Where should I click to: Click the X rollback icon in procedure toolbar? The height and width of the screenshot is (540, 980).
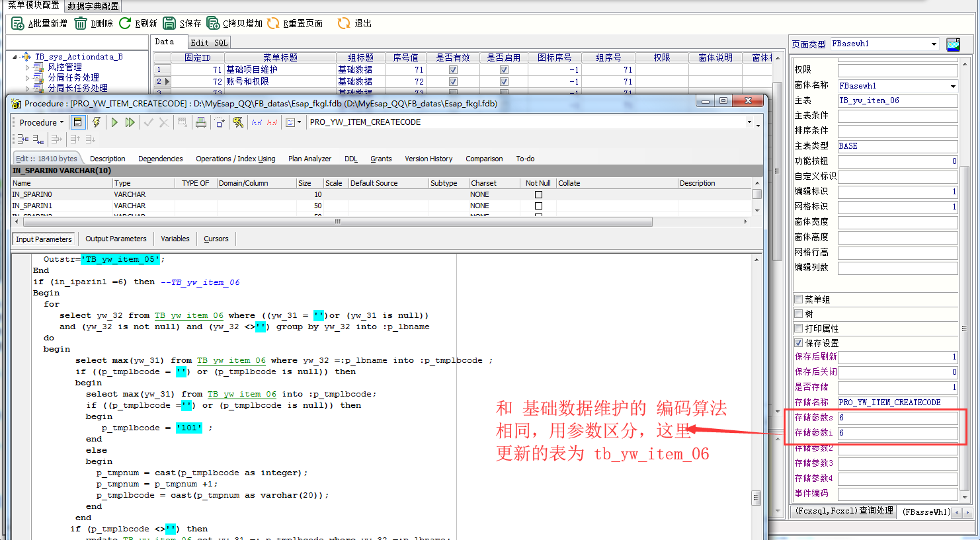tap(164, 122)
